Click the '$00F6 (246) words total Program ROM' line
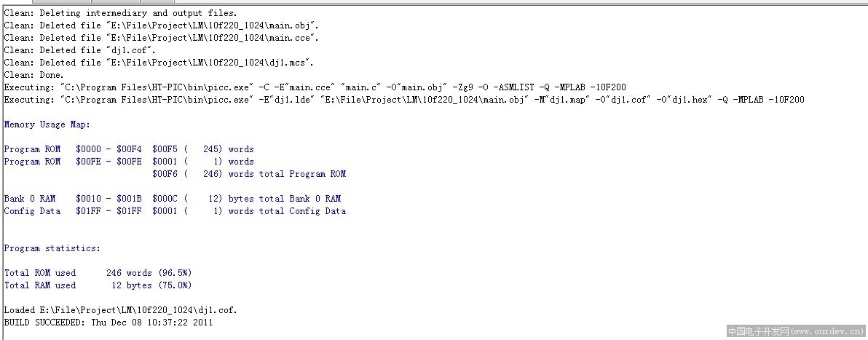The height and width of the screenshot is (340, 868). (x=249, y=174)
